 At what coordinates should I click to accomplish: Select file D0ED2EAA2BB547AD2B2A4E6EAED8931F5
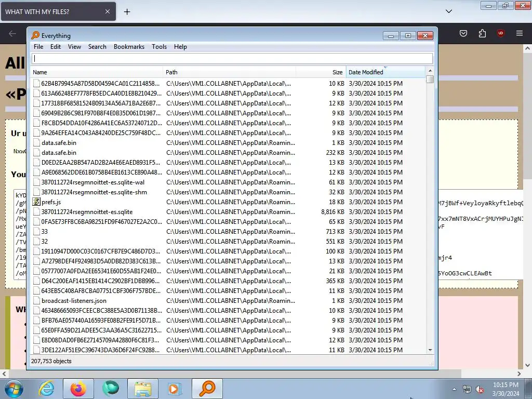click(x=100, y=163)
